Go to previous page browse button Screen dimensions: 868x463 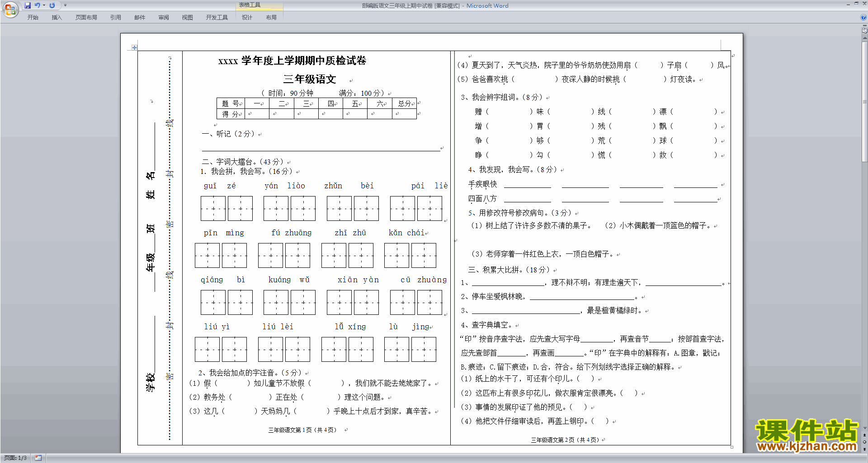pos(865,435)
